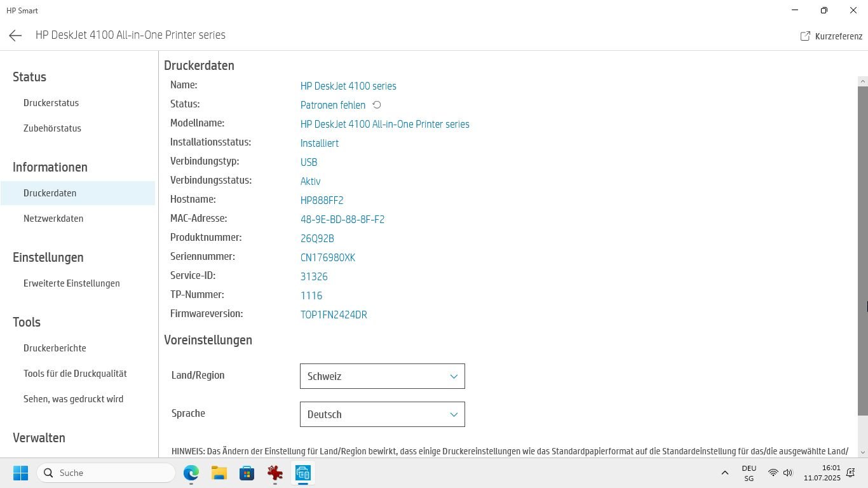Click the Windows Start button
The image size is (868, 488).
(x=20, y=473)
